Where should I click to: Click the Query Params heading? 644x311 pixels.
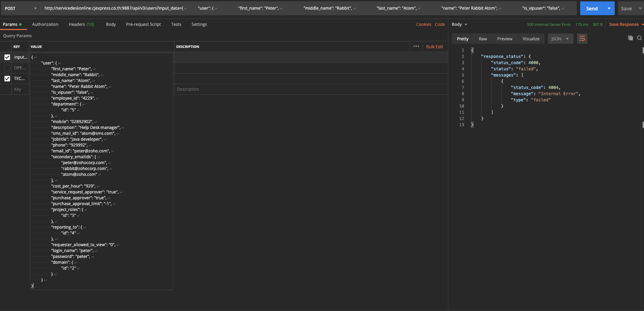17,36
